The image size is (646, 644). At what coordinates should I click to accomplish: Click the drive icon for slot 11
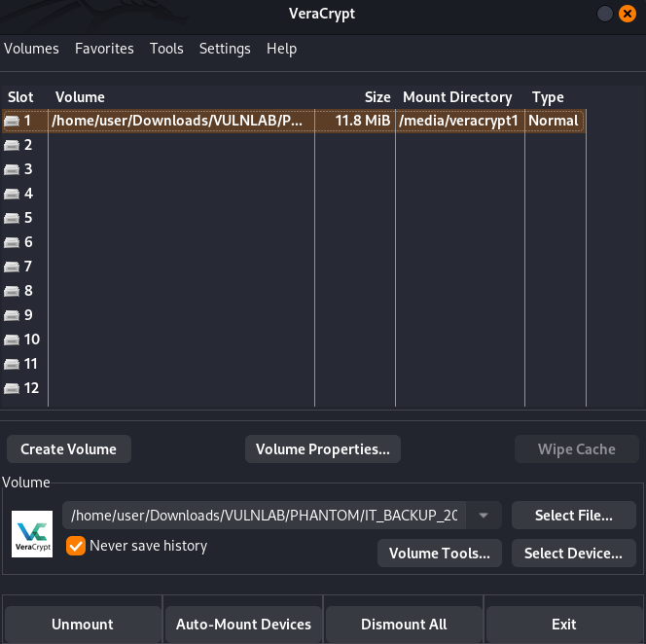point(12,364)
